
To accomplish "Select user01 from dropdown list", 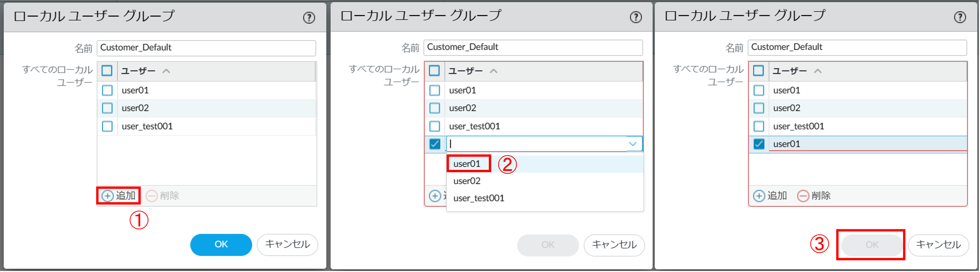I will coord(467,164).
